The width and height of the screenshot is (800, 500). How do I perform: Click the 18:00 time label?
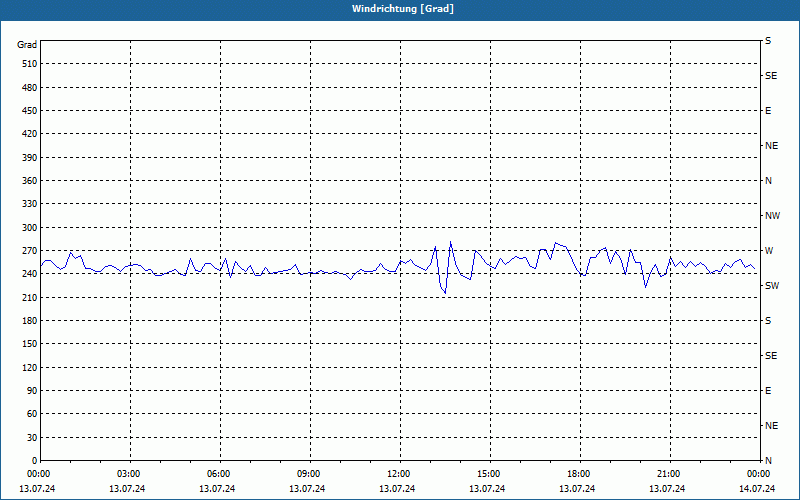[579, 474]
